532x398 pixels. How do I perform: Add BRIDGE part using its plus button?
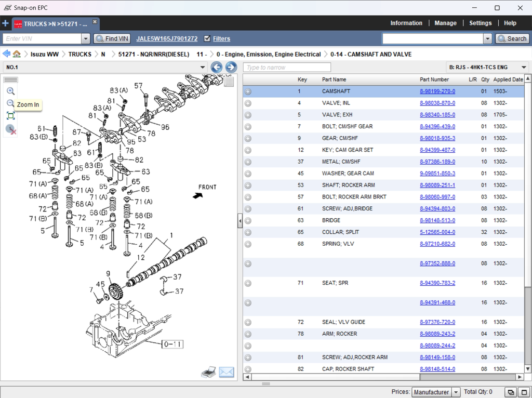click(248, 220)
